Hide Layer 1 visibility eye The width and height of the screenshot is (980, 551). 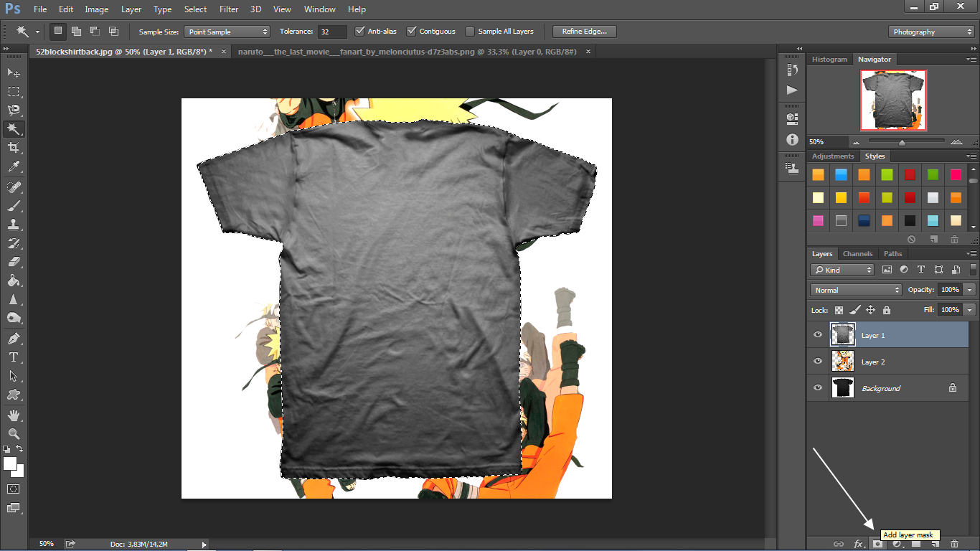coord(818,335)
